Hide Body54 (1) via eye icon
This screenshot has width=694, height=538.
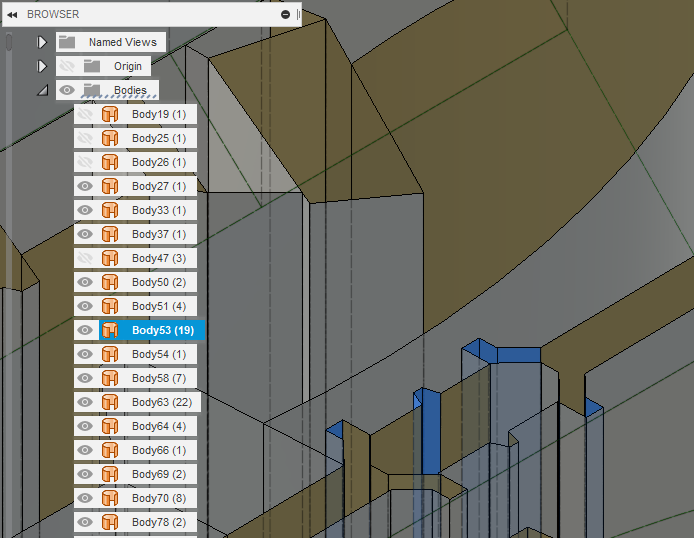pyautogui.click(x=85, y=354)
